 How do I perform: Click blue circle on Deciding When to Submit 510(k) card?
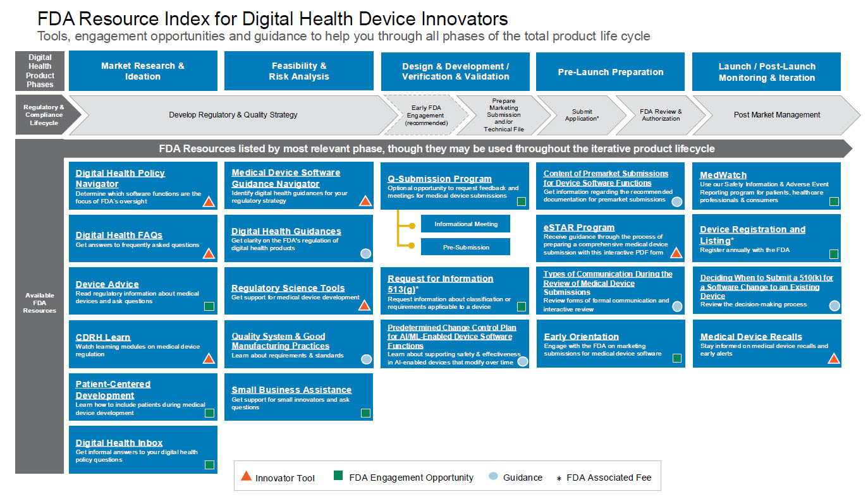[834, 306]
